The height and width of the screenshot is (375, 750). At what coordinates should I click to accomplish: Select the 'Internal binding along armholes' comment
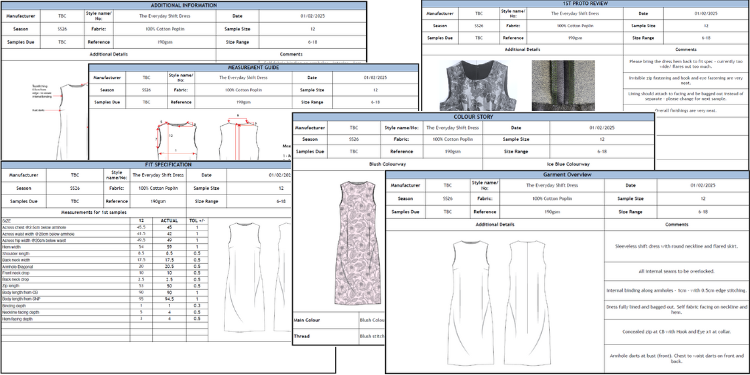click(x=676, y=290)
